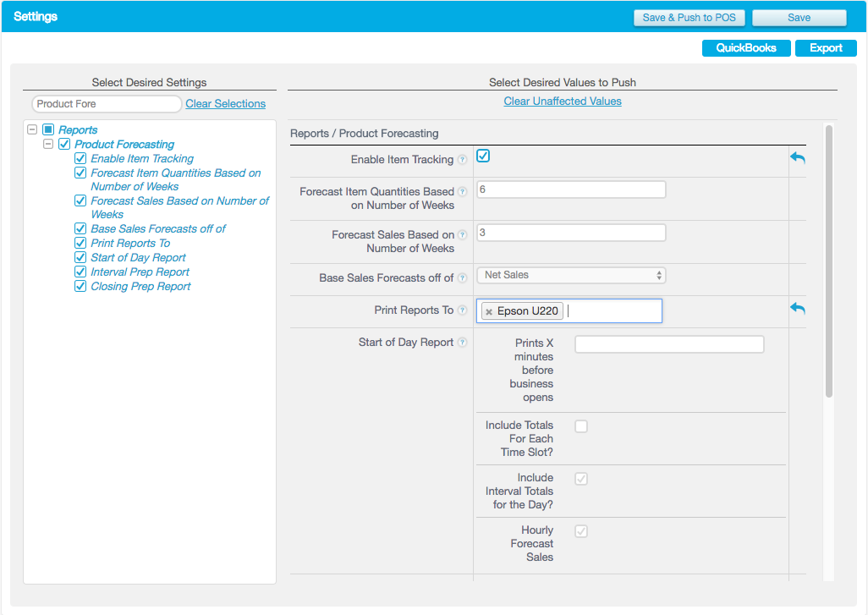Viewport: 868px width, 615px height.
Task: Toggle Include Totals For Each Time Slot
Action: coord(581,426)
